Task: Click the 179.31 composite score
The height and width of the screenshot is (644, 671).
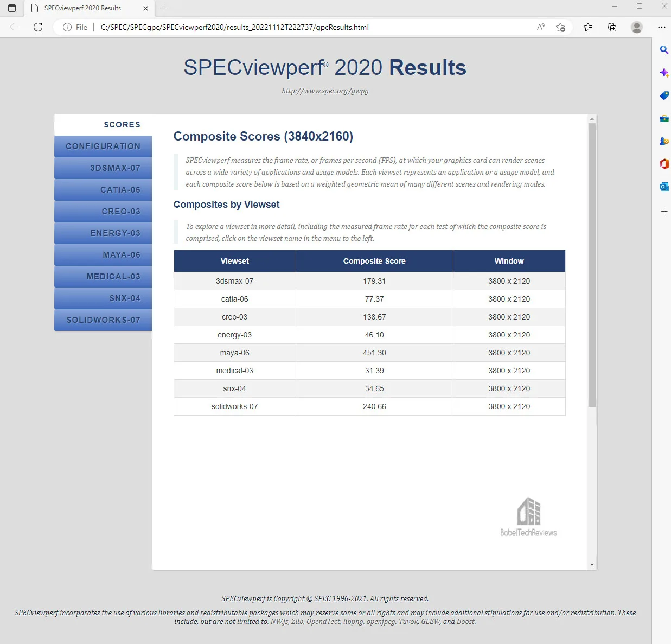Action: click(x=374, y=281)
